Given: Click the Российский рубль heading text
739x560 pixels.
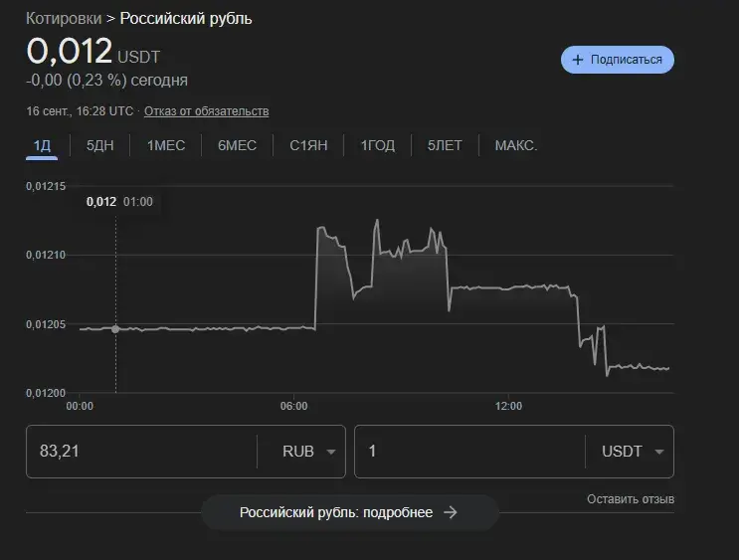Looking at the screenshot, I should 186,18.
